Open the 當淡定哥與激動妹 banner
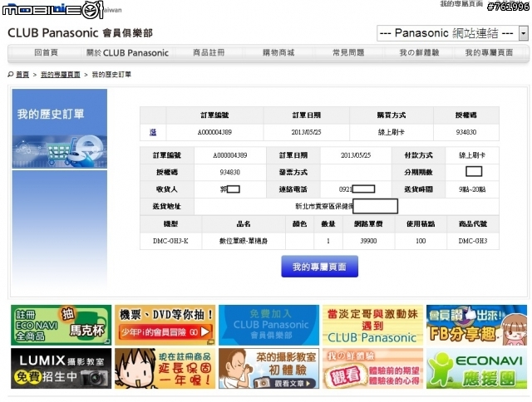532x402 pixels. 373,325
